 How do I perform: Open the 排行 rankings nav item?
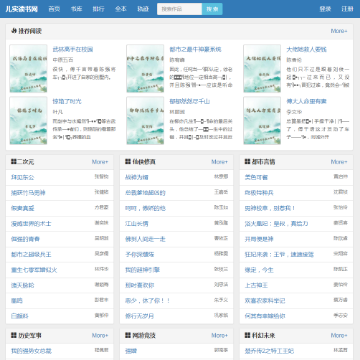click(x=98, y=9)
